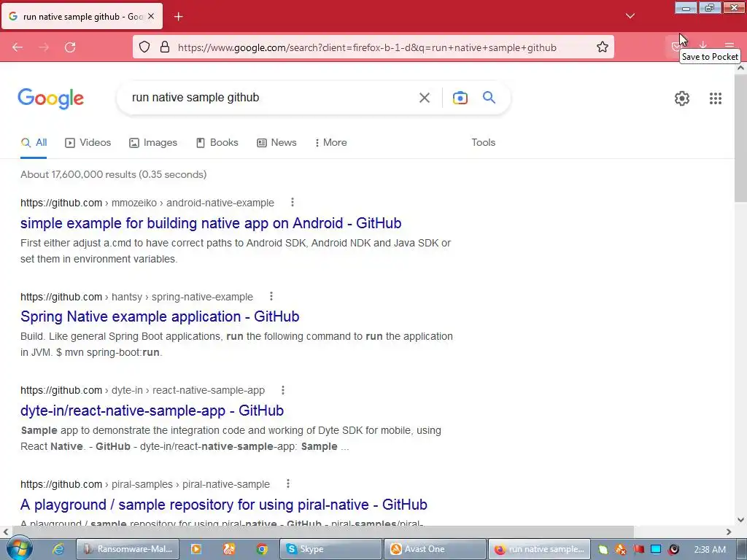This screenshot has height=560, width=747.
Task: Open the search Tools options
Action: (483, 142)
